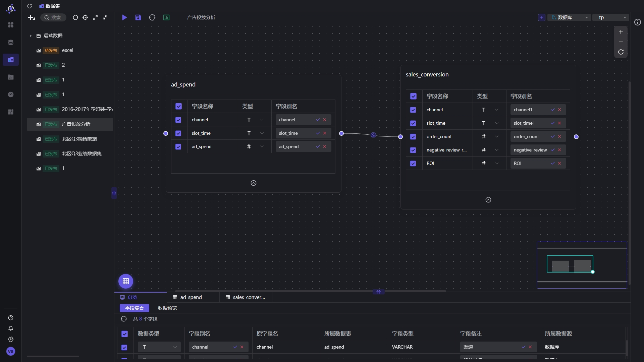Select the 字段集合 tab
Image resolution: width=644 pixels, height=362 pixels.
coord(135,308)
